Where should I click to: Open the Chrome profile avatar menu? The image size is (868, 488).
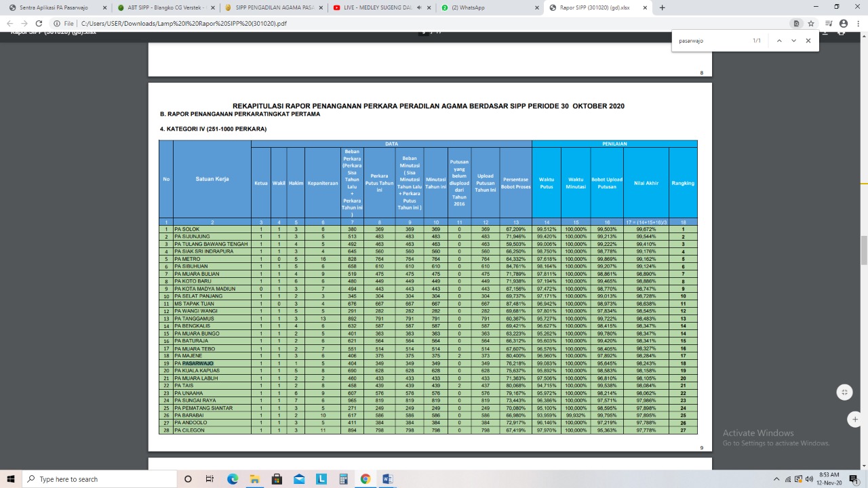pyautogui.click(x=844, y=23)
